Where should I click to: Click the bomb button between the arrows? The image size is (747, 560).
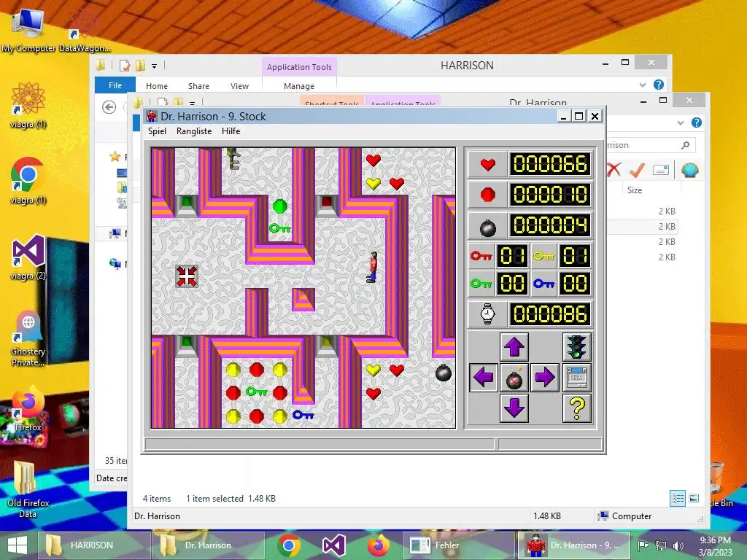(514, 378)
